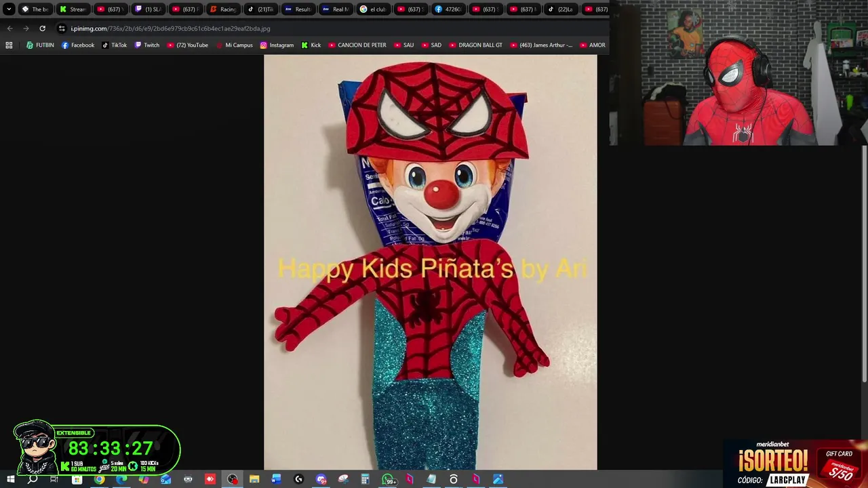This screenshot has height=488, width=868.
Task: Open Google Chrome from the taskbar
Action: 99,479
